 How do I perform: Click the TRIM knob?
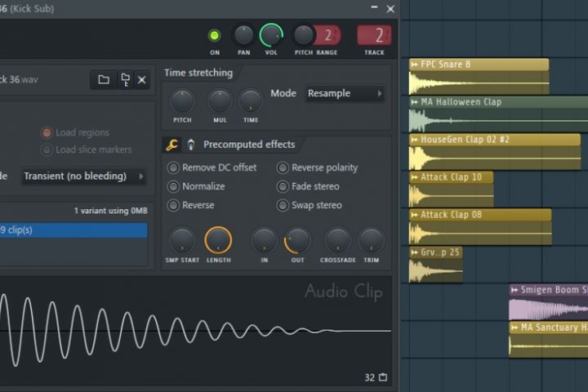pyautogui.click(x=371, y=240)
